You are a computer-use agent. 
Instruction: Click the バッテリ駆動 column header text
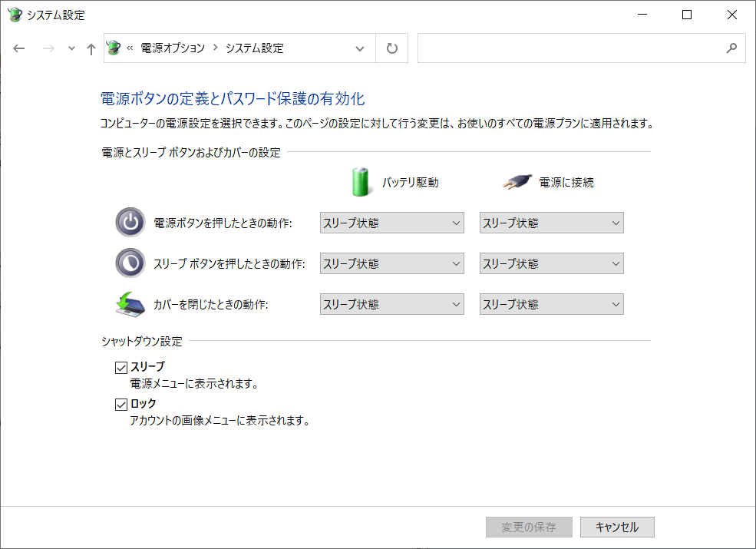(x=411, y=182)
